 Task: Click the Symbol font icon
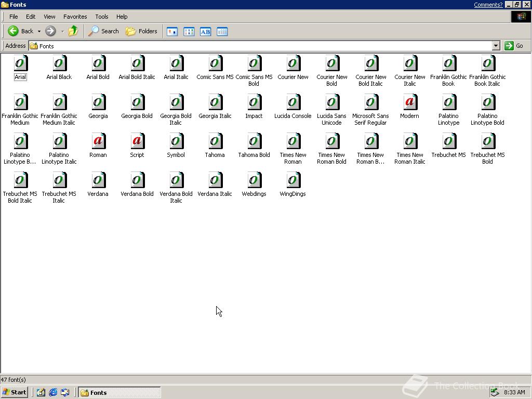click(x=176, y=141)
